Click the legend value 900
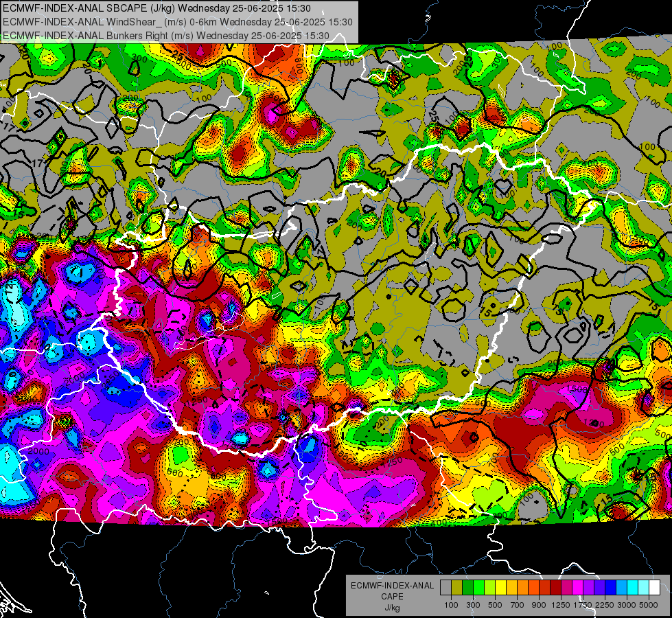 (x=539, y=605)
